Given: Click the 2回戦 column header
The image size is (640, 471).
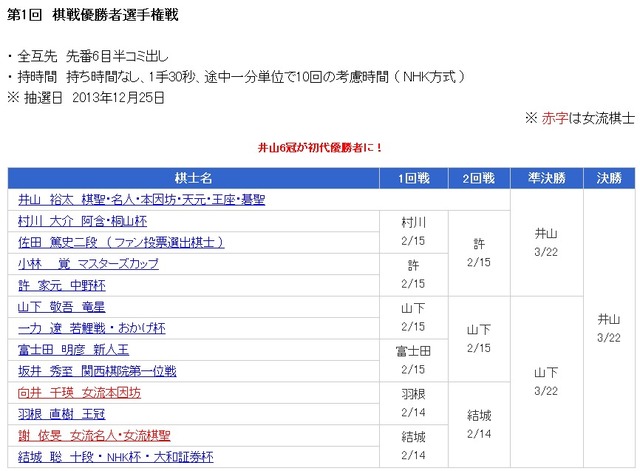Looking at the screenshot, I should (x=479, y=178).
